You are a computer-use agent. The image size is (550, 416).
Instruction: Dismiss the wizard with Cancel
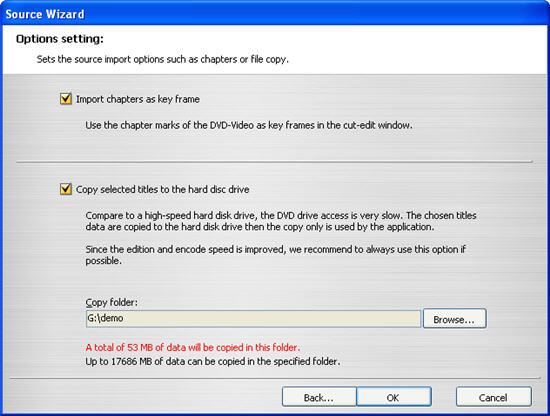point(494,397)
